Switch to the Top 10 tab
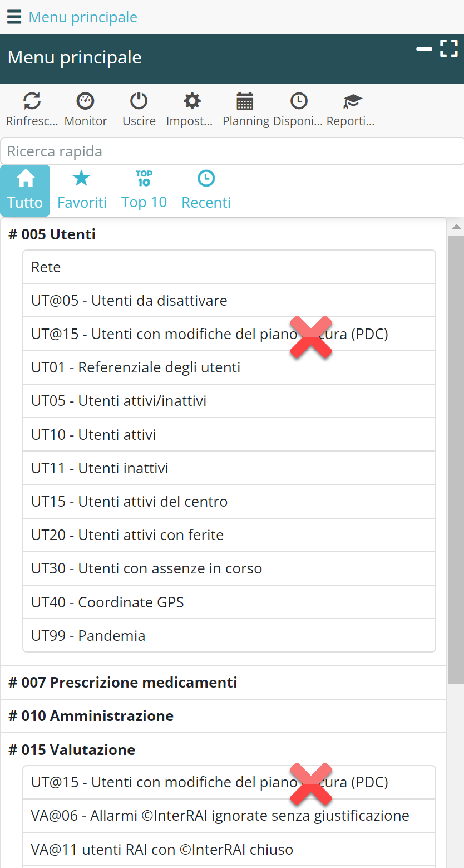Image resolution: width=464 pixels, height=868 pixels. coord(144,190)
